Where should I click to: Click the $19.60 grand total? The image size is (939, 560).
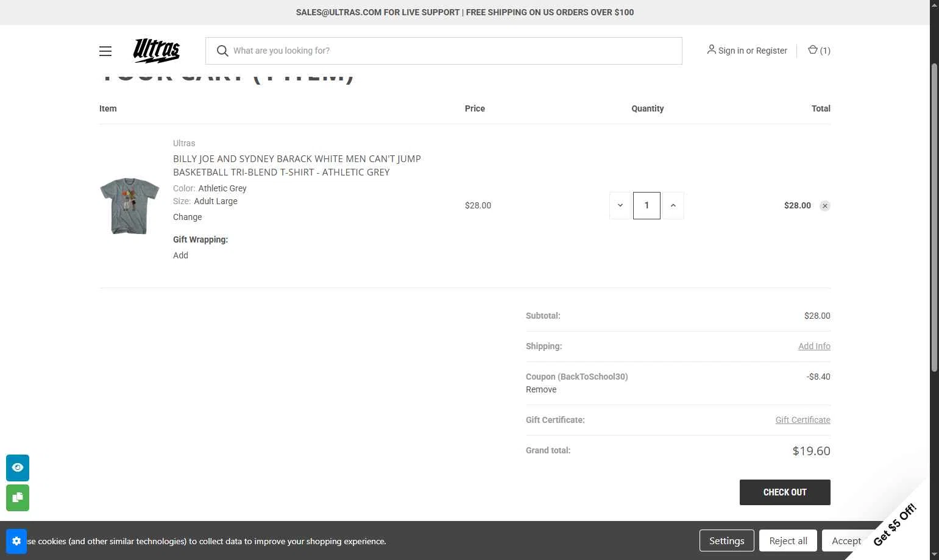point(811,451)
